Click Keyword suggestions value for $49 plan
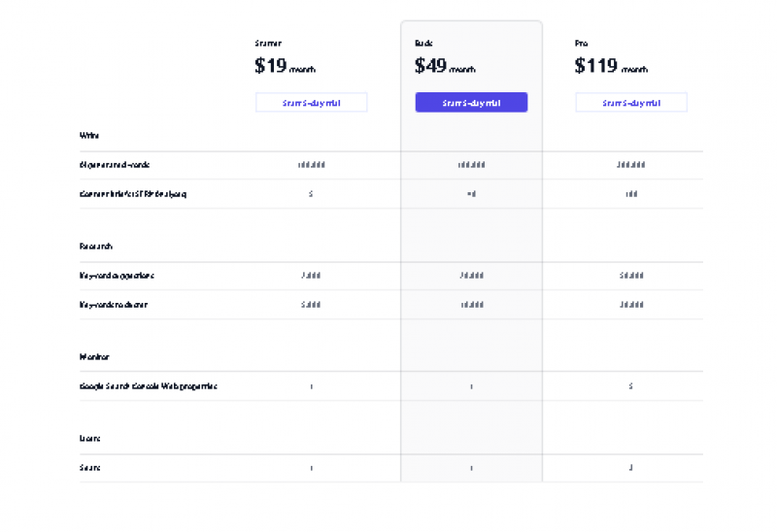The width and height of the screenshot is (777, 532). (471, 276)
